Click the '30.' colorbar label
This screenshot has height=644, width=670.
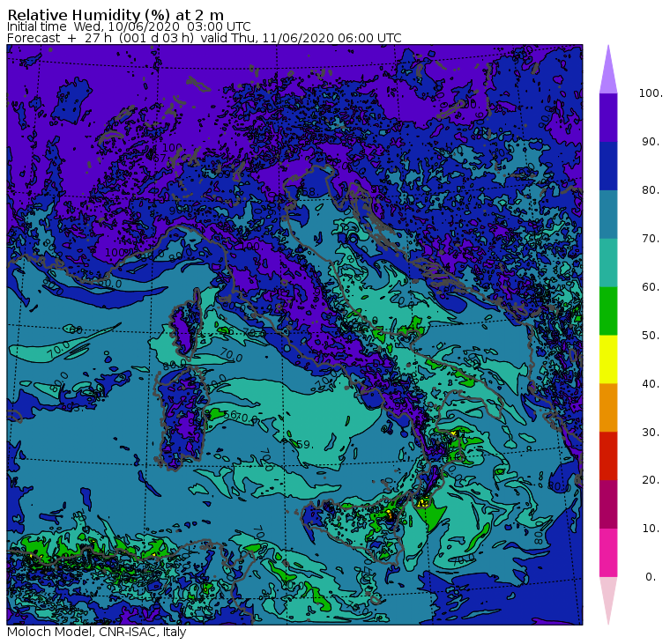click(651, 433)
